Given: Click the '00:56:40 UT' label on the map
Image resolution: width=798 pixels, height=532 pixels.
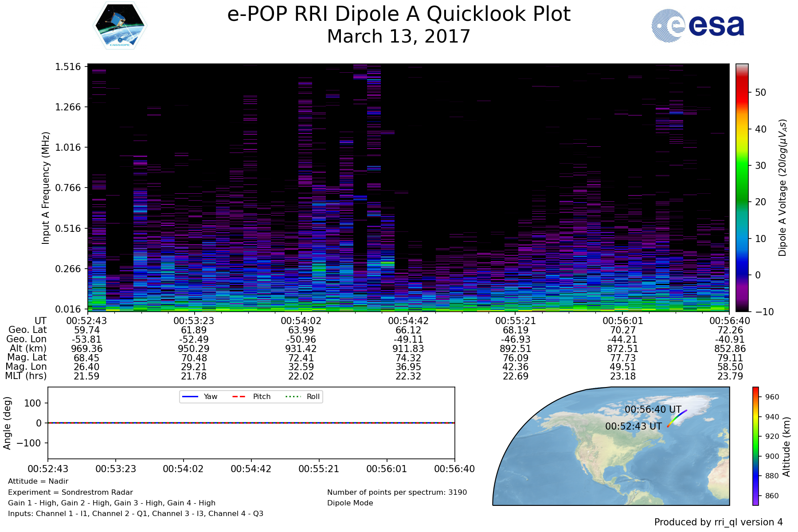Looking at the screenshot, I should (653, 409).
